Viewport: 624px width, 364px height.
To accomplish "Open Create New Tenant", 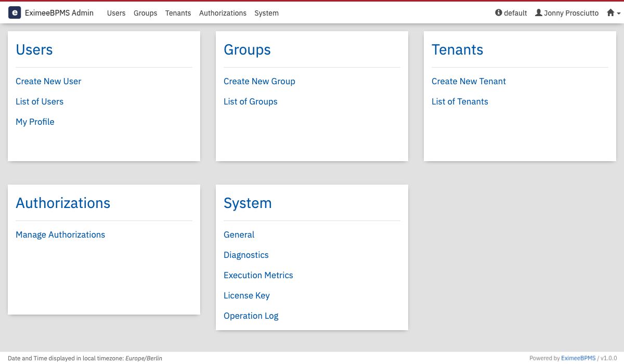I will click(469, 81).
